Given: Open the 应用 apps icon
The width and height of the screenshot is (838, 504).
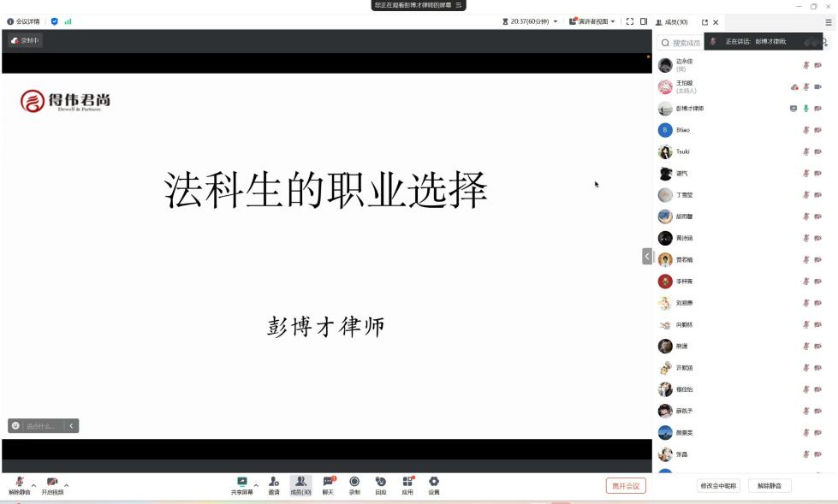Looking at the screenshot, I should click(x=407, y=483).
